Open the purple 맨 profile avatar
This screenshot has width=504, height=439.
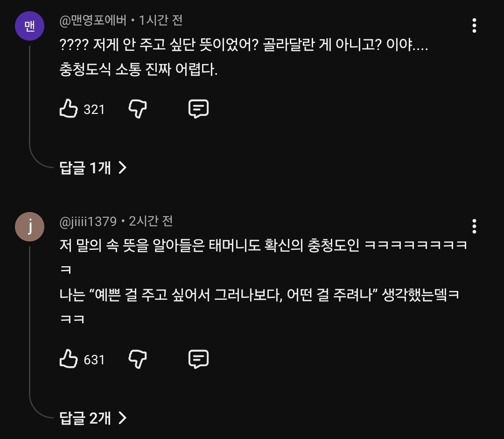click(29, 26)
